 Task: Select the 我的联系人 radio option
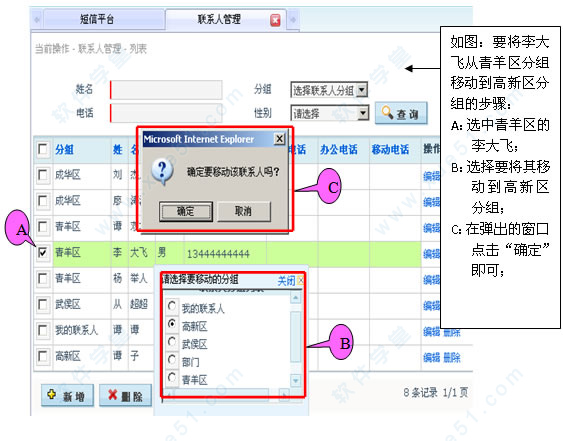(x=172, y=306)
